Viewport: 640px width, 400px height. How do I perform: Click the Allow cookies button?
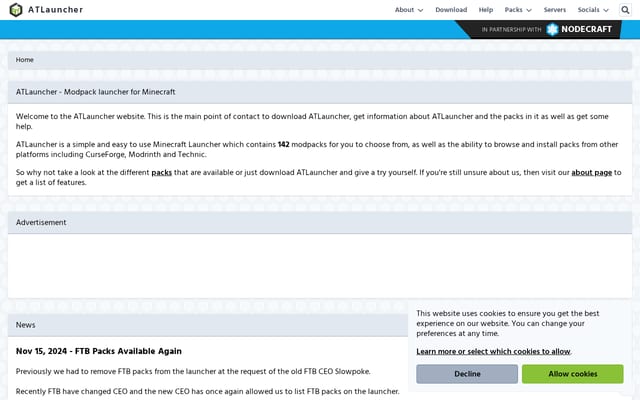coord(573,374)
